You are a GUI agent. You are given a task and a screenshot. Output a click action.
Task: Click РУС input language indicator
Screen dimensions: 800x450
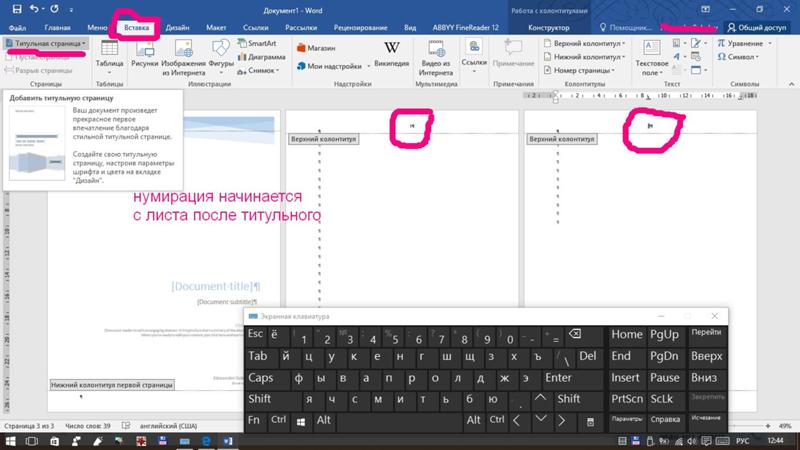[x=742, y=441]
